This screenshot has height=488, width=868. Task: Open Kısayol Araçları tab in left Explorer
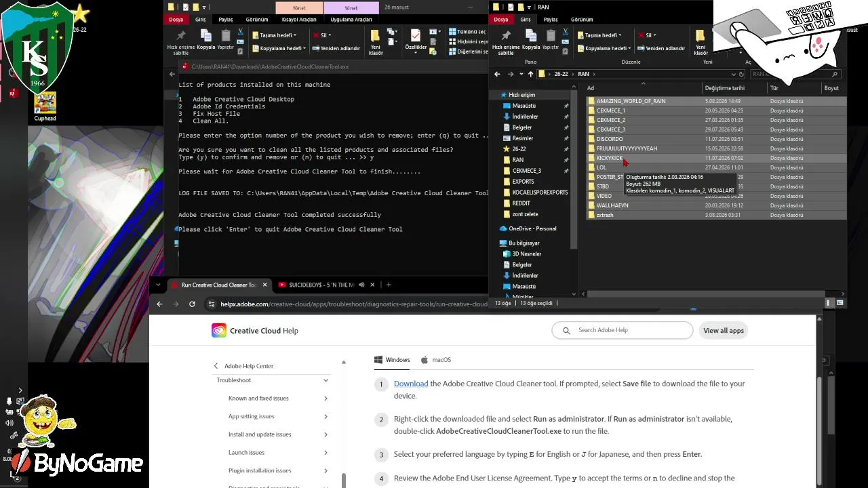[x=299, y=20]
